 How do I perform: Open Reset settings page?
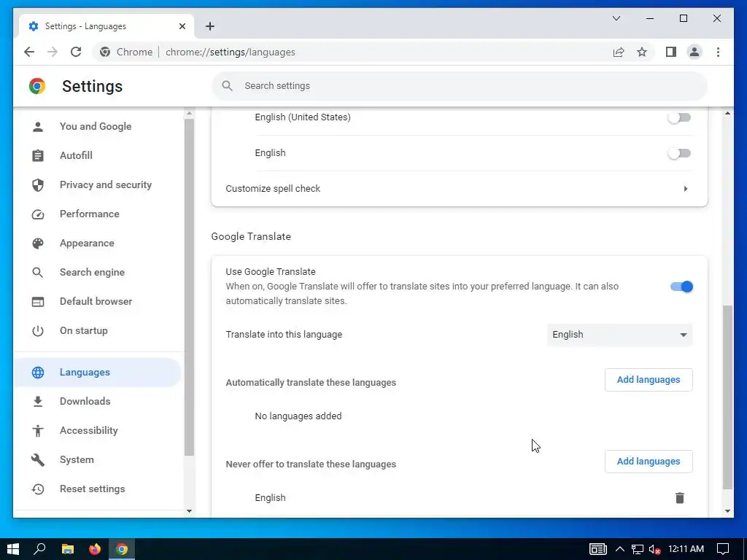[x=93, y=489]
